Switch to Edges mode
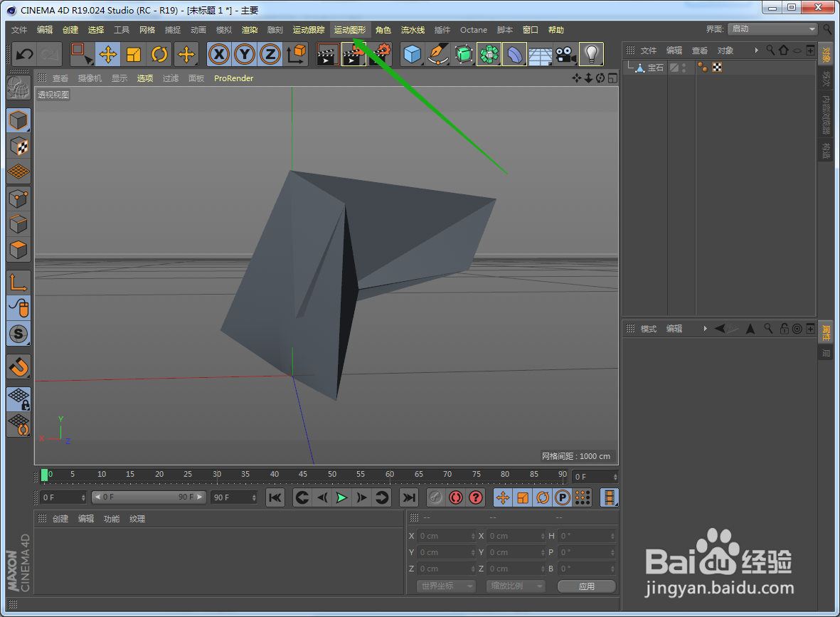Screen dimensions: 840x617 (18, 224)
